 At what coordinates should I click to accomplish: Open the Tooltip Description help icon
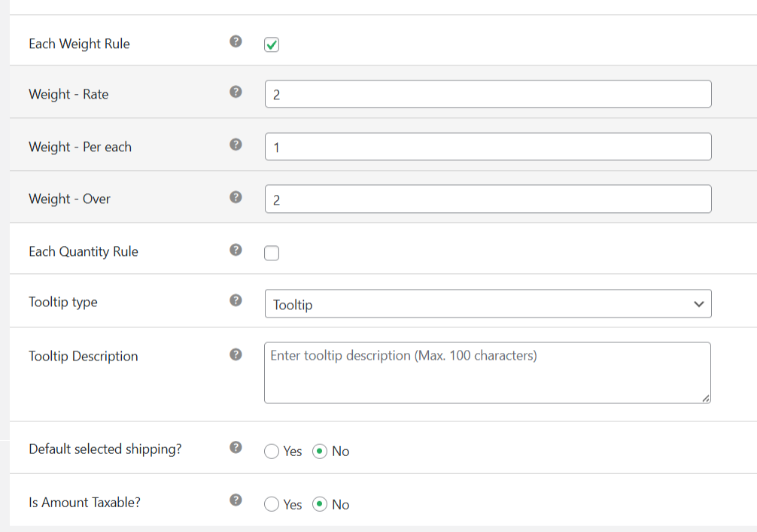236,354
